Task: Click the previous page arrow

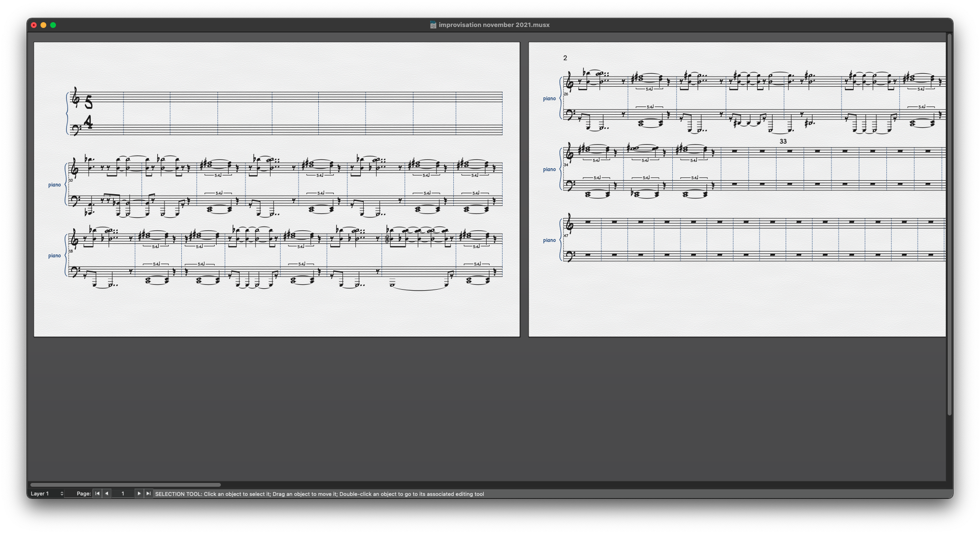Action: click(107, 494)
